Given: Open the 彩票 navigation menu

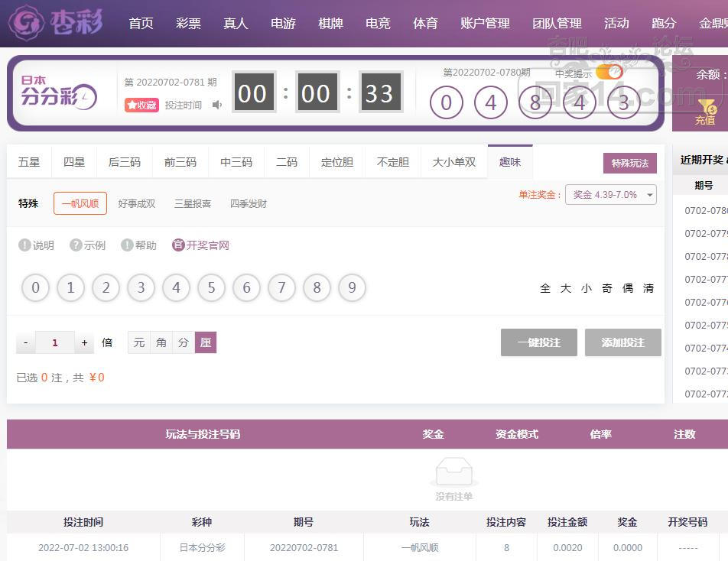Looking at the screenshot, I should [188, 23].
